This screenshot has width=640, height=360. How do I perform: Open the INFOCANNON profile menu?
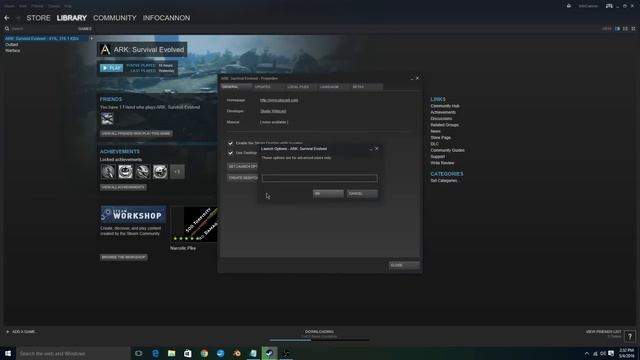tap(166, 18)
